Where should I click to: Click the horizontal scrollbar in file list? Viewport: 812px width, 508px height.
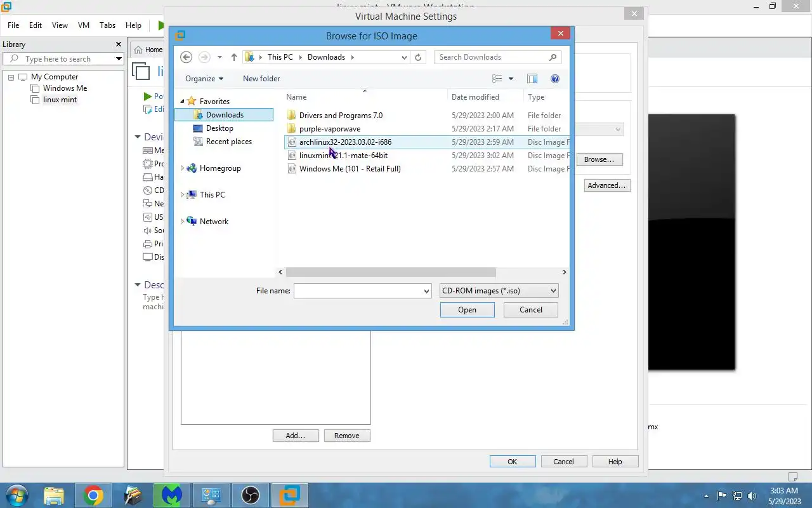point(390,272)
